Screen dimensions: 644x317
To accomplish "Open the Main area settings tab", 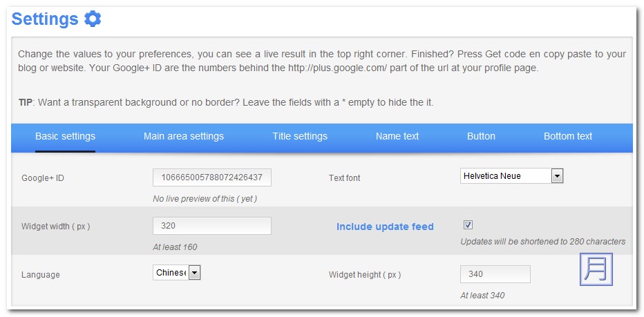I will click(x=184, y=136).
